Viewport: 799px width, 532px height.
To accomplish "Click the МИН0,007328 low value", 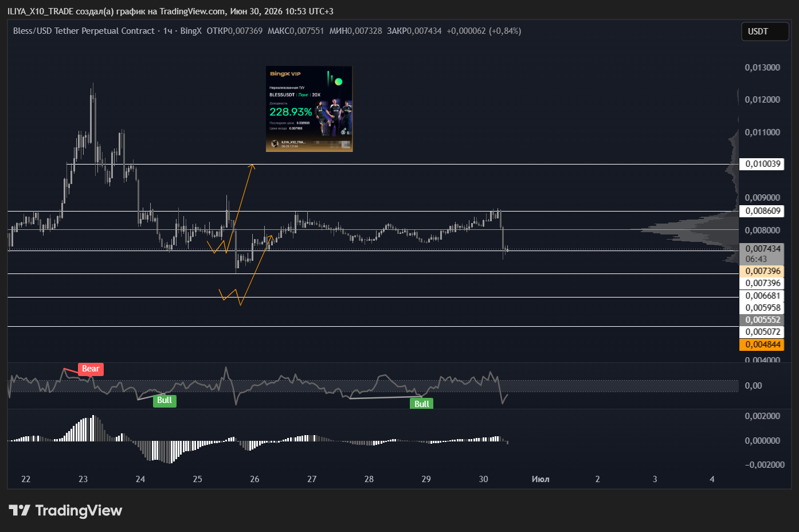I will click(355, 31).
